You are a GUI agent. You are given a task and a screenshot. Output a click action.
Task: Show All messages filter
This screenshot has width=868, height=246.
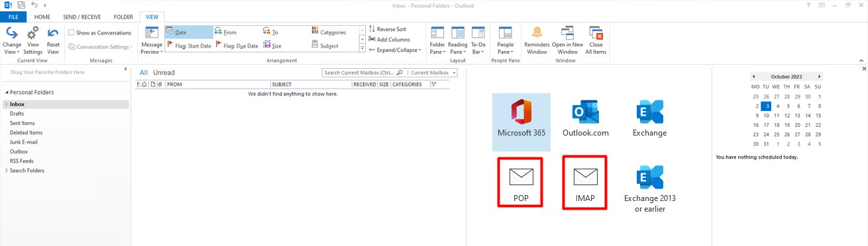[x=144, y=73]
